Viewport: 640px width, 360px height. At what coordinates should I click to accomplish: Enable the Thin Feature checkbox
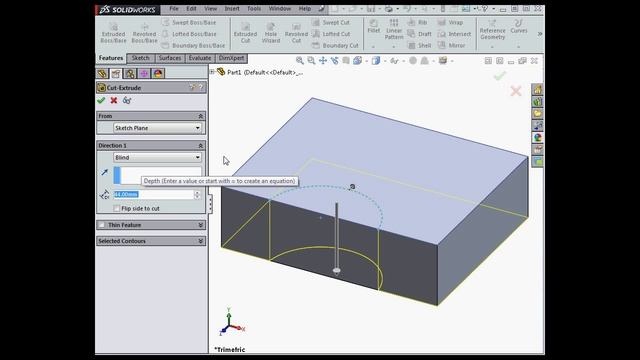coord(102,225)
